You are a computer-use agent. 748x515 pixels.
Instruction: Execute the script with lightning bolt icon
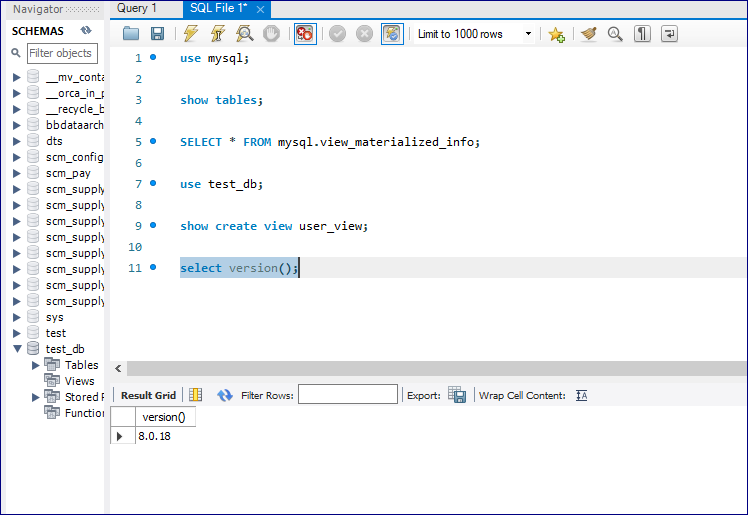pos(191,34)
